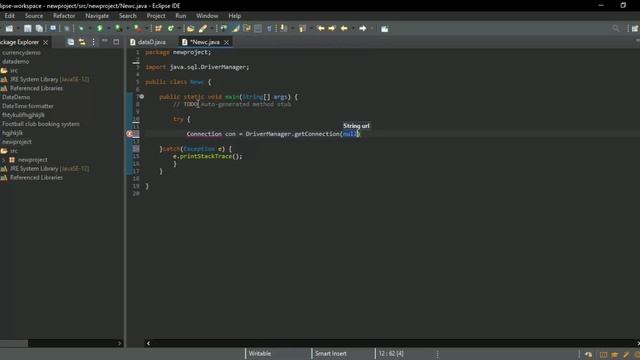Open the Coverage dropdown arrow
Screen dimensions: 640x360
click(x=127, y=28)
